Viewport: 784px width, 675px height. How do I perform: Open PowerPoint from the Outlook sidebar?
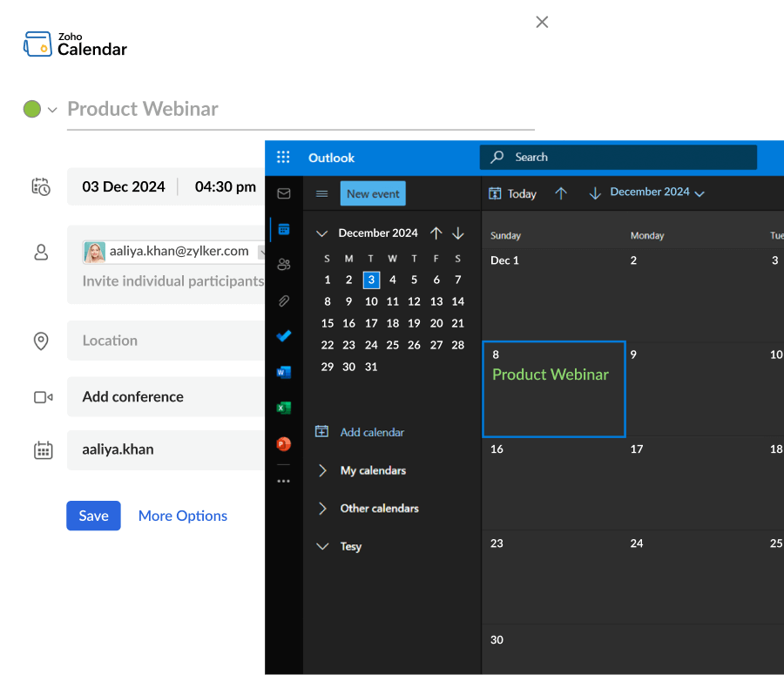[283, 443]
